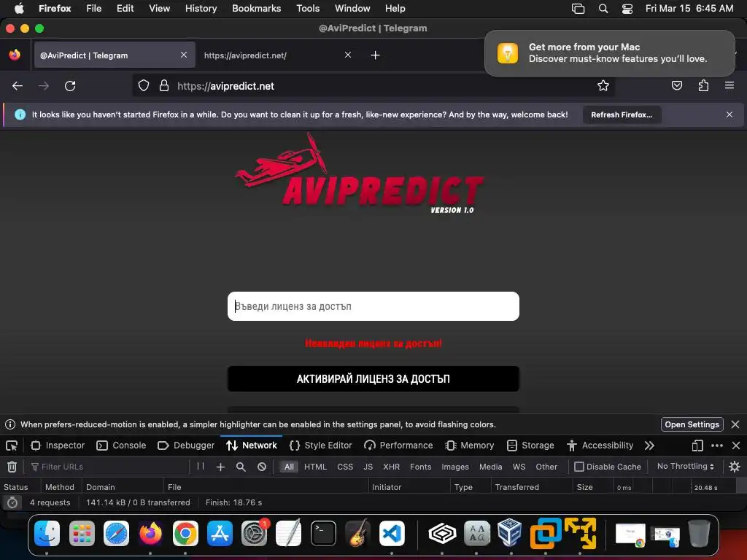Click the Open Settings button
The image size is (747, 560).
692,424
